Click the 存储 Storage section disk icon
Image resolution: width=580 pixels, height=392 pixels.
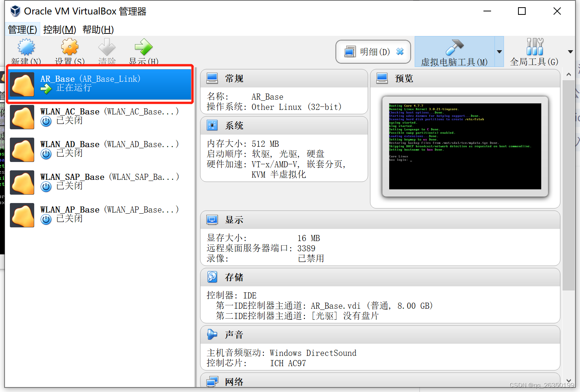click(212, 277)
